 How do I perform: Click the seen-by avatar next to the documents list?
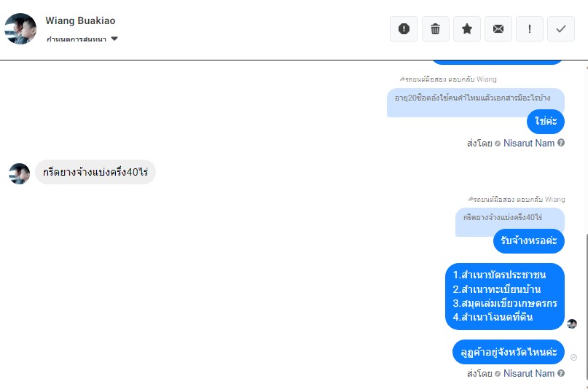(x=572, y=324)
